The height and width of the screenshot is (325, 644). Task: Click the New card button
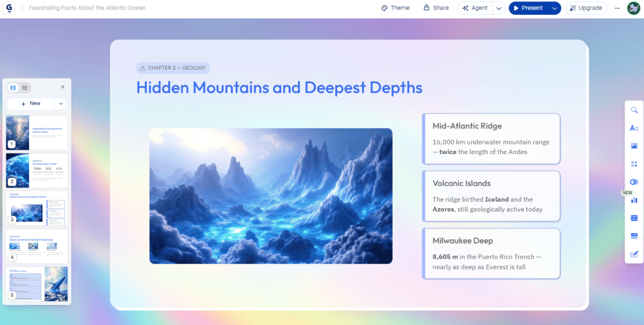pos(30,103)
